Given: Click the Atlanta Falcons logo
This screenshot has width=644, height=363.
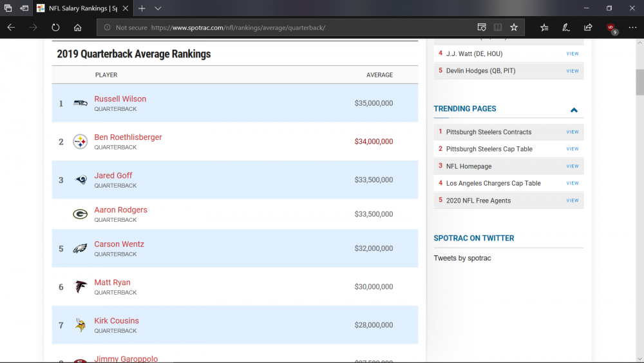Looking at the screenshot, I should point(80,286).
